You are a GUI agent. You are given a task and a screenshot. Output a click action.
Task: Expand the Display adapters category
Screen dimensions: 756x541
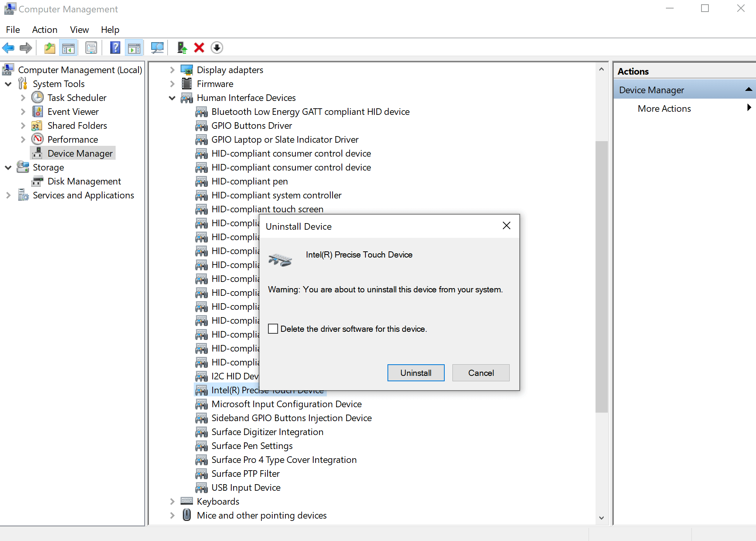tap(172, 70)
